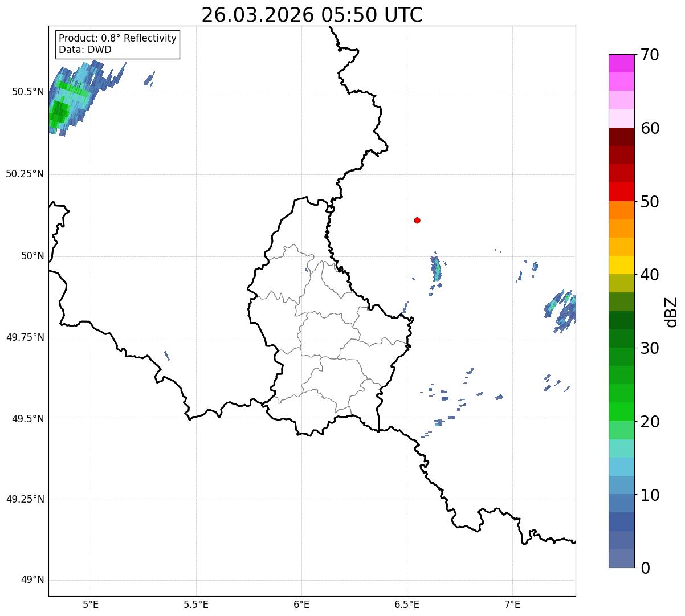Click the 49.75°N latitude label
This screenshot has width=685, height=616.
point(25,337)
